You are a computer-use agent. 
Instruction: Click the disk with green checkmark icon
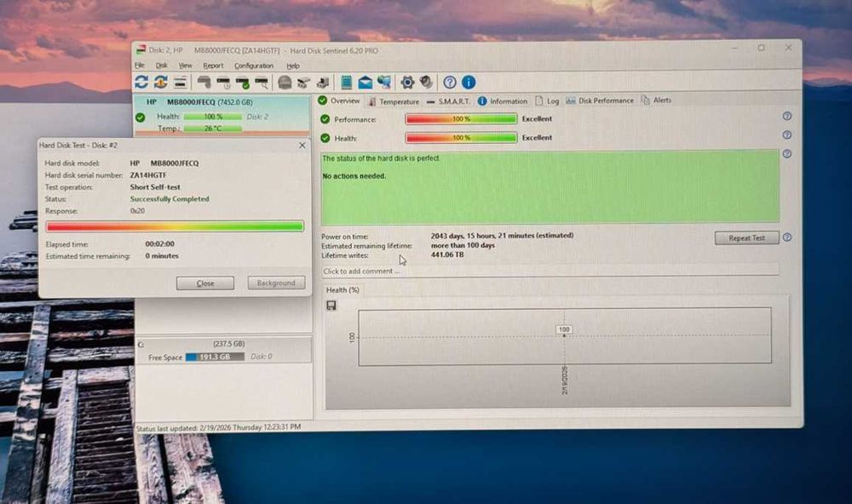(x=242, y=83)
